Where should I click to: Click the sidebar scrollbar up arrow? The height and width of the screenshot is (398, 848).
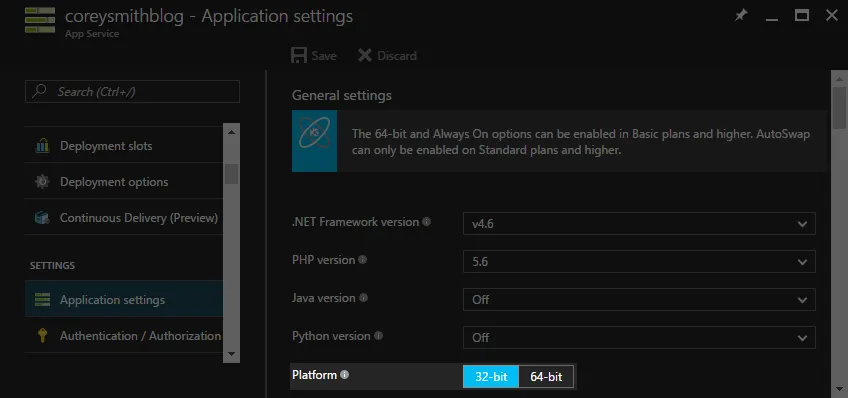click(231, 132)
